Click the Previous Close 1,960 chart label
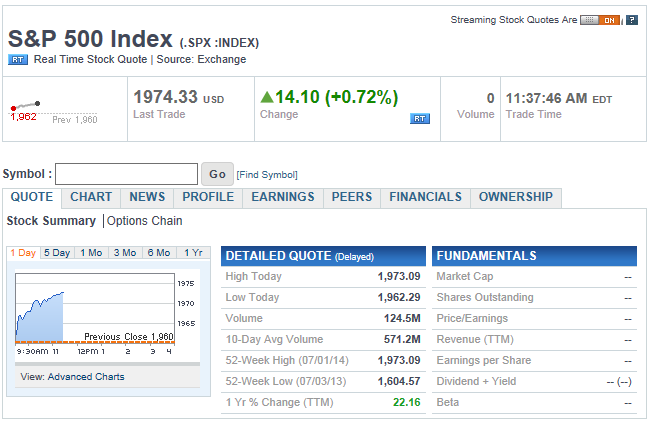This screenshot has width=652, height=425. (x=128, y=336)
